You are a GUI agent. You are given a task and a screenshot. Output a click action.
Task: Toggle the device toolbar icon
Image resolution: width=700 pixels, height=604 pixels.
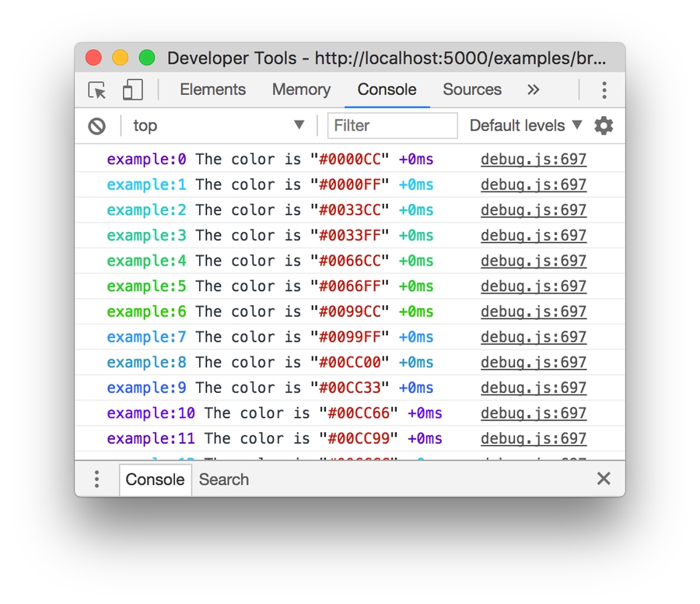pyautogui.click(x=132, y=90)
